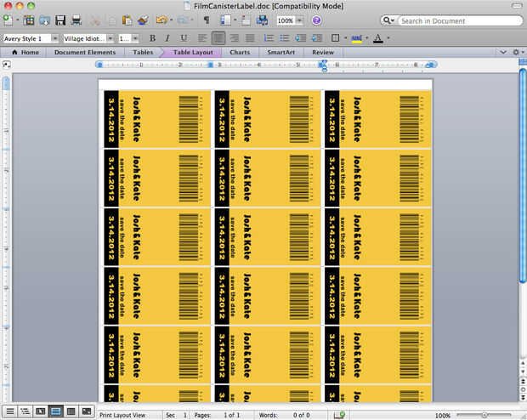Switch to Publishing Layout view

[40, 411]
